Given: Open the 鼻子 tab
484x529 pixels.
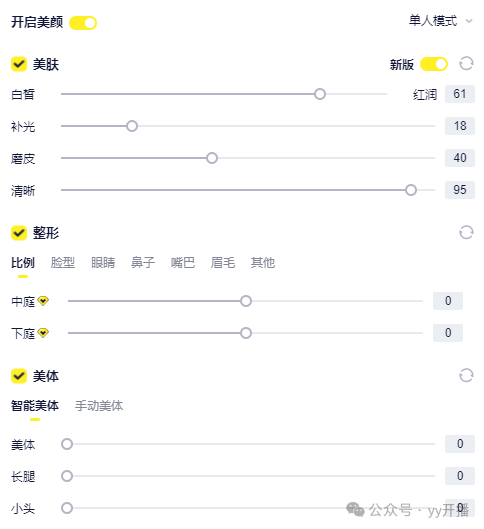Looking at the screenshot, I should click(x=143, y=262).
